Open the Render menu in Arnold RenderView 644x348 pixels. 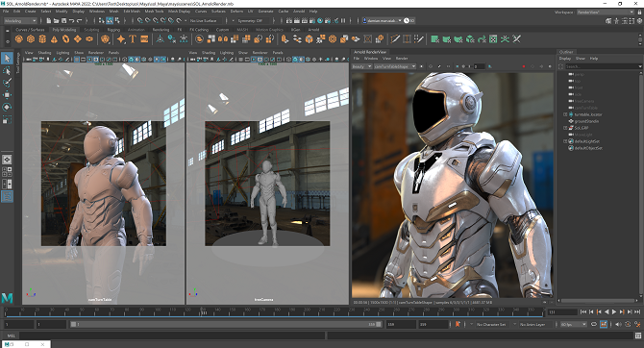click(x=402, y=59)
